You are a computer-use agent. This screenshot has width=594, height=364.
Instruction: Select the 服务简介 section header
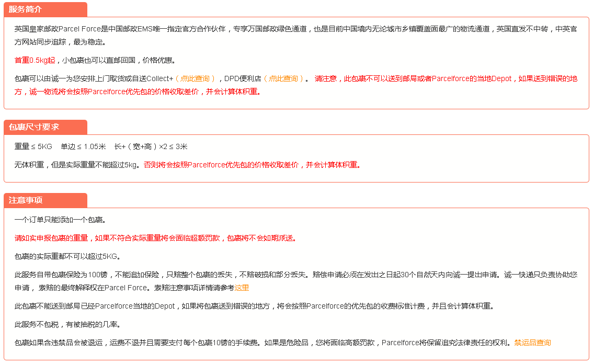pos(45,9)
